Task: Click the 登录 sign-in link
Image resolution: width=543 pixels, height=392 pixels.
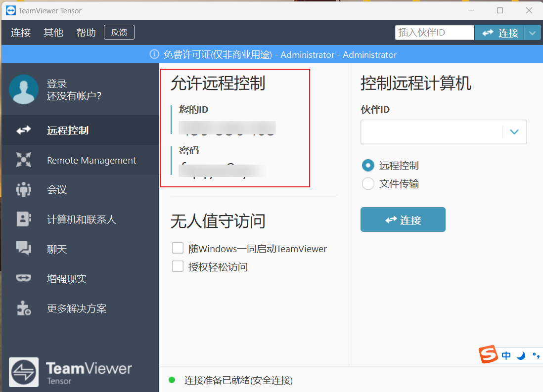Action: pos(57,84)
